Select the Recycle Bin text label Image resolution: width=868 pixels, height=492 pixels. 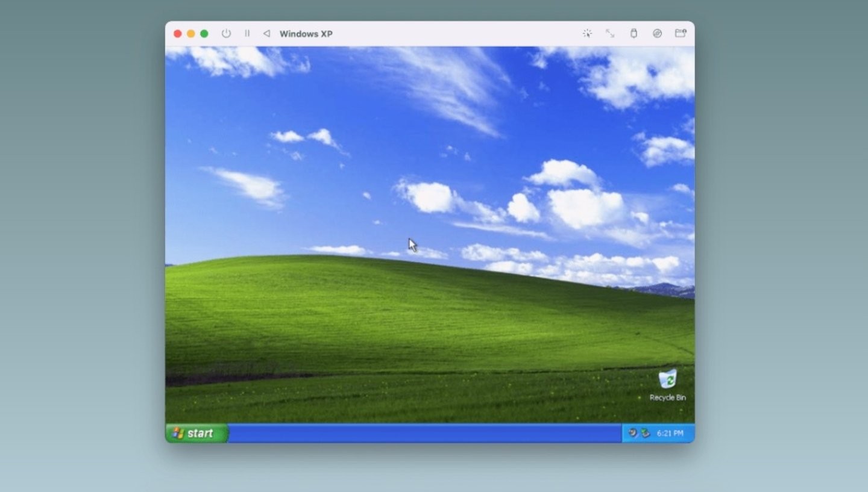667,397
